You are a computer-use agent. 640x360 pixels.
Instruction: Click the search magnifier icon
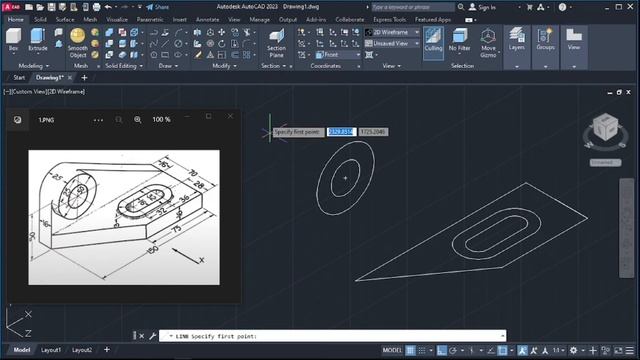(461, 7)
